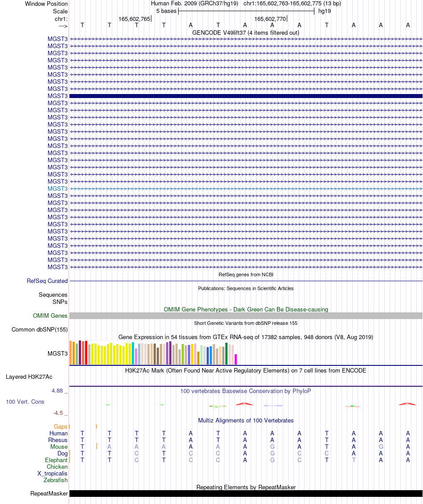
Task: Click the orange Gaps label
Action: coord(61,426)
